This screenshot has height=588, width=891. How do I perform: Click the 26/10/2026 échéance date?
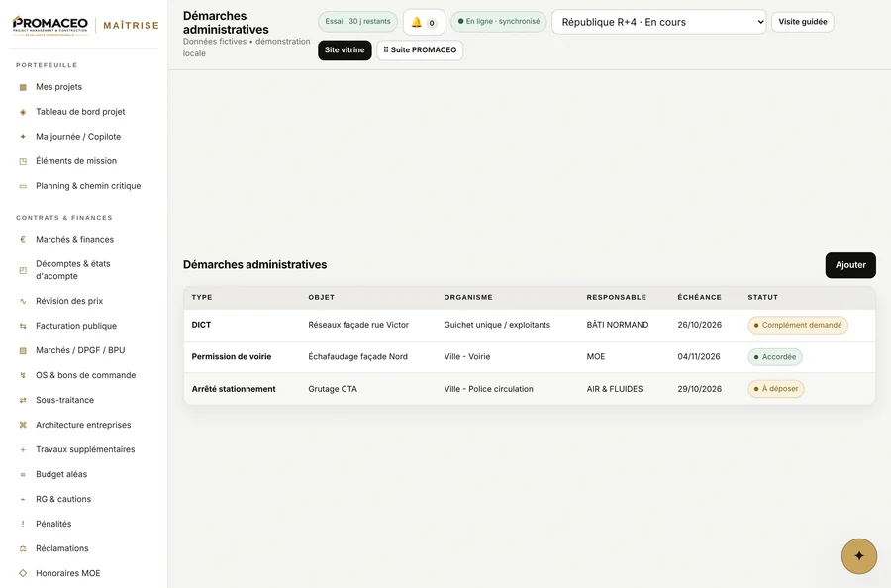[x=699, y=325]
